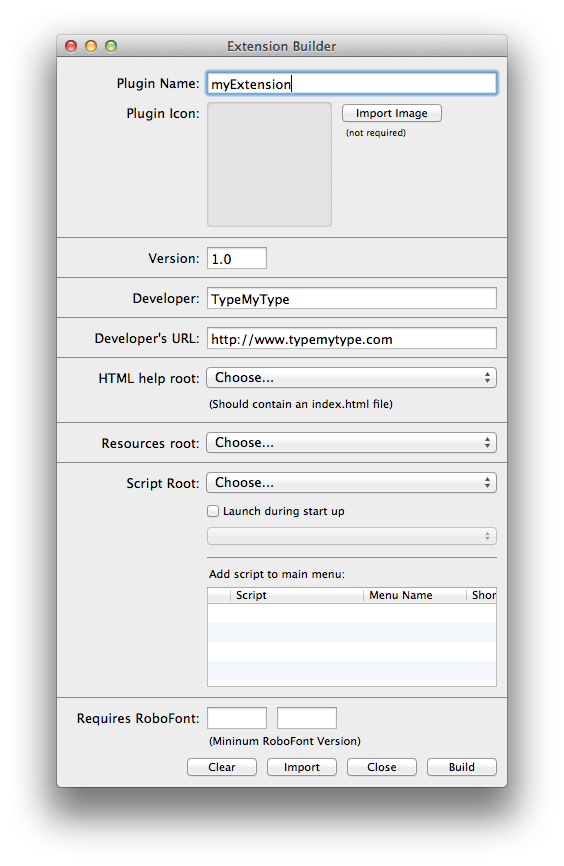Click the Clear button
Viewport: 564px width, 866px height.
222,767
